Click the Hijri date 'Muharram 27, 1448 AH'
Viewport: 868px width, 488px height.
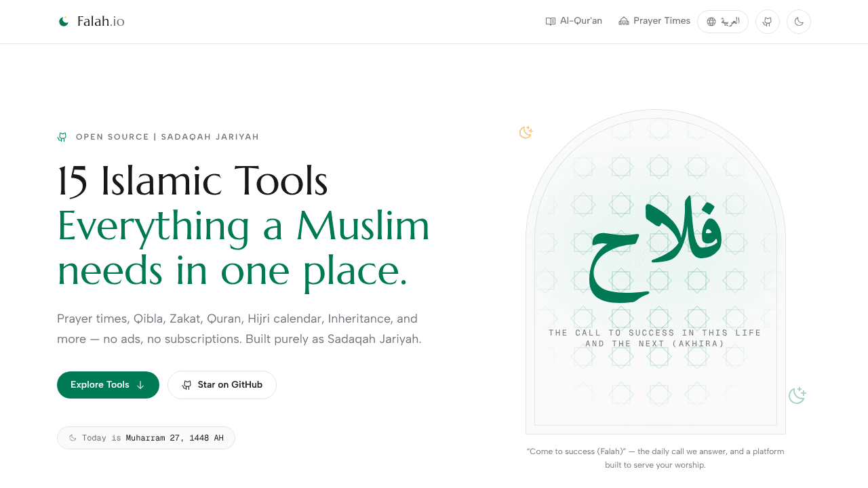174,438
